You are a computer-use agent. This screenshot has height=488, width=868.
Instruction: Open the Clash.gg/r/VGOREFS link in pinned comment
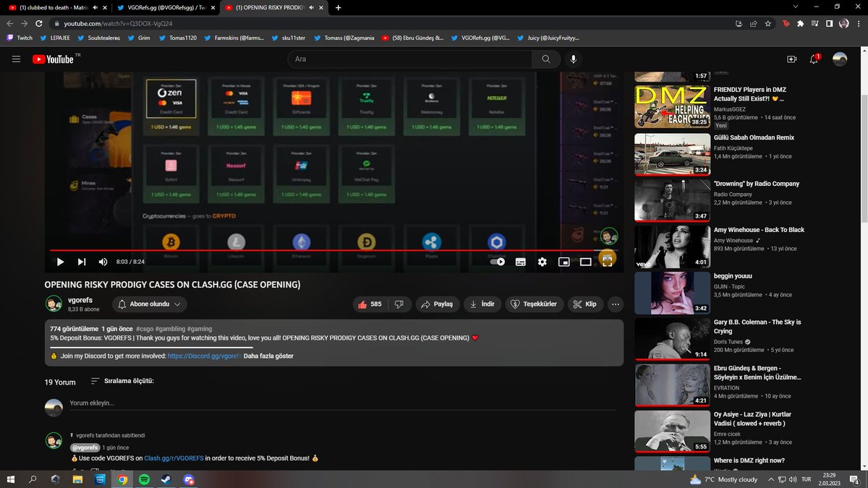[x=174, y=458]
